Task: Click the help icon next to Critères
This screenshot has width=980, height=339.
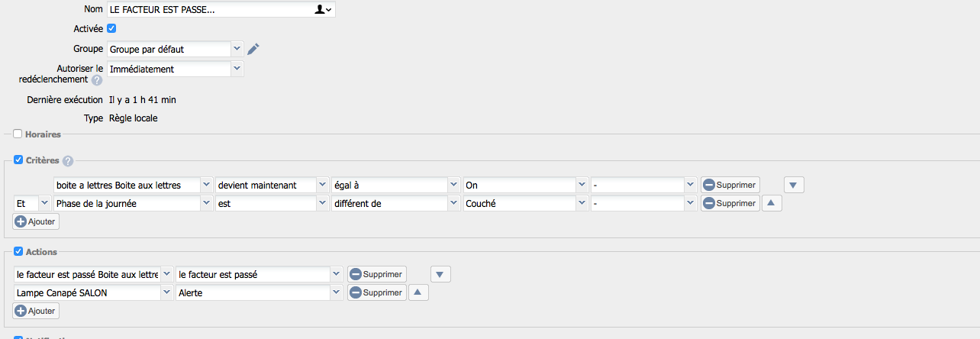Action: pos(68,161)
